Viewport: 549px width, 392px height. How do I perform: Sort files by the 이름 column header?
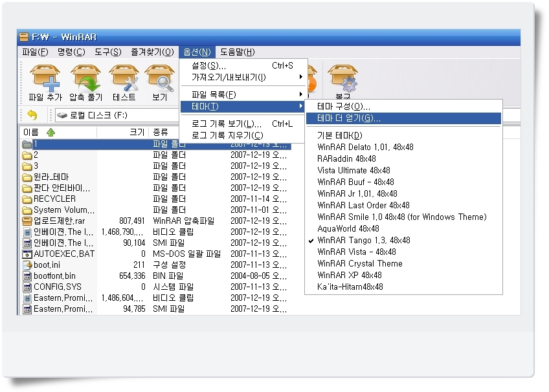(x=58, y=132)
